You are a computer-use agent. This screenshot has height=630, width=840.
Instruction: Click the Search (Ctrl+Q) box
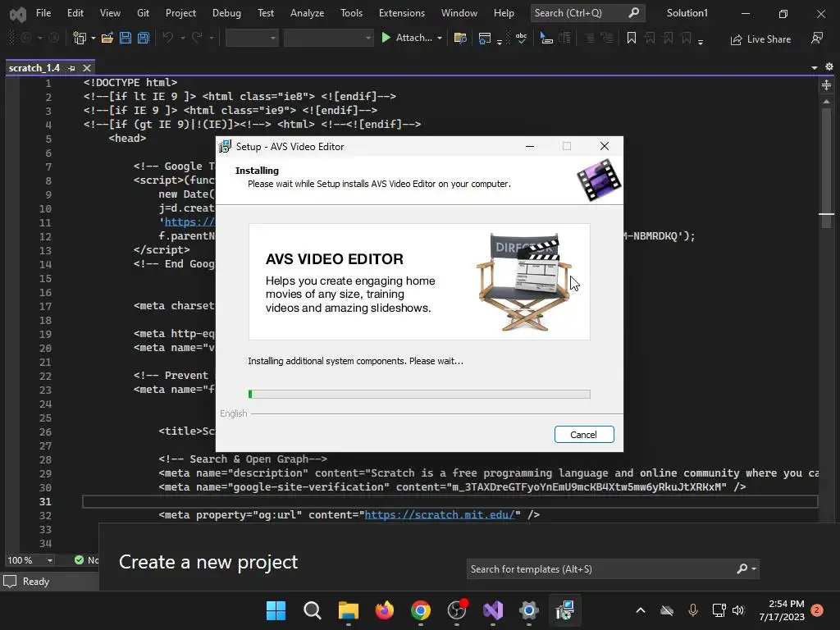coord(587,13)
